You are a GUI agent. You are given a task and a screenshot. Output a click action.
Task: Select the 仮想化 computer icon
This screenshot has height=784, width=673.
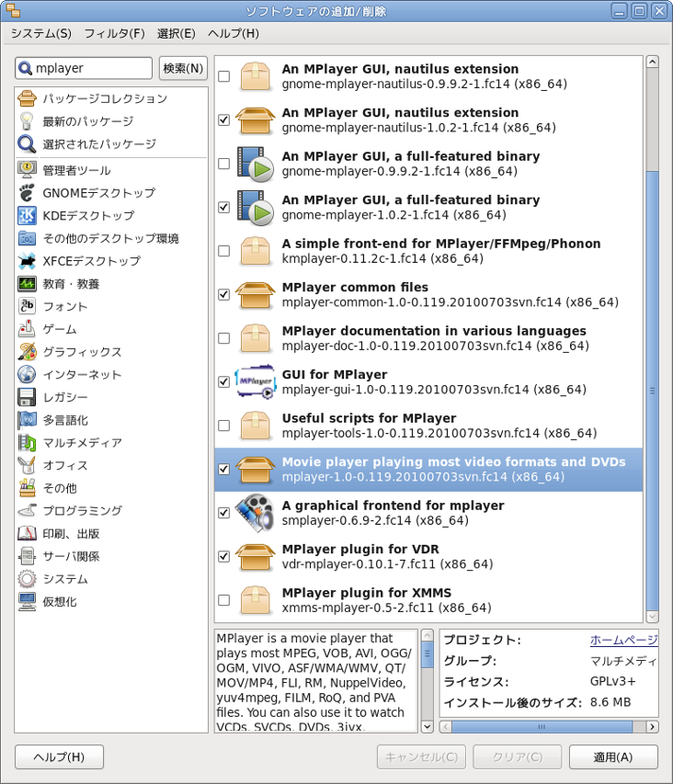pos(27,601)
